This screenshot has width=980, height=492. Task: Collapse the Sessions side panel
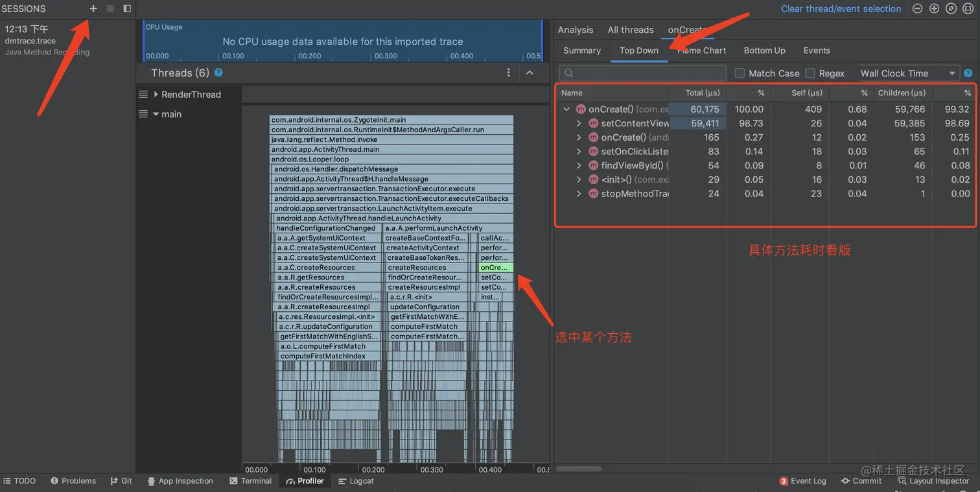tap(127, 8)
